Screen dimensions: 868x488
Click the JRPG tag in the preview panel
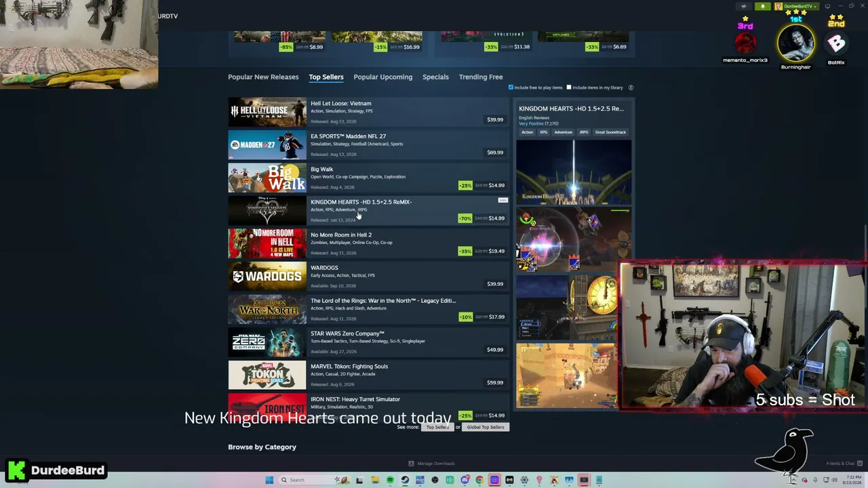click(x=583, y=132)
